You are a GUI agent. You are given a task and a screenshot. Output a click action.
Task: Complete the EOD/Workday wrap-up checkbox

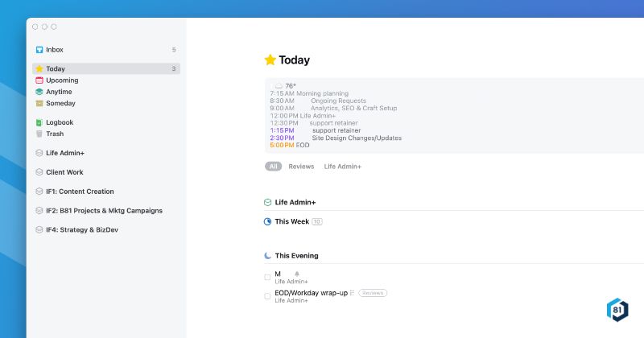[x=268, y=296]
